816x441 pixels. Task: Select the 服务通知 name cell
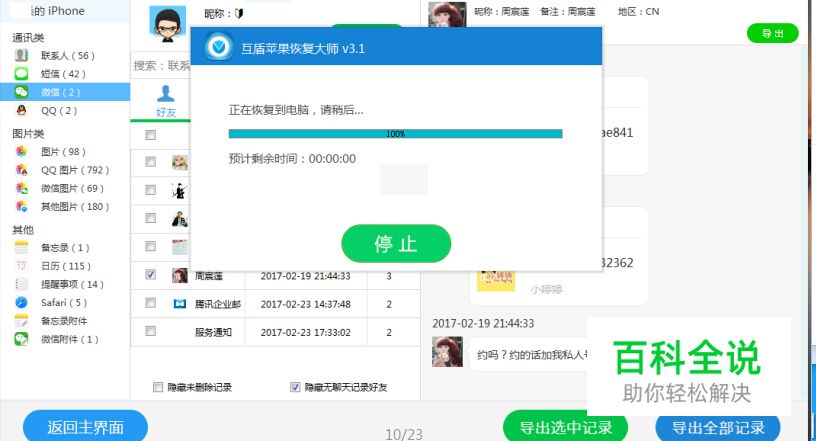(213, 332)
